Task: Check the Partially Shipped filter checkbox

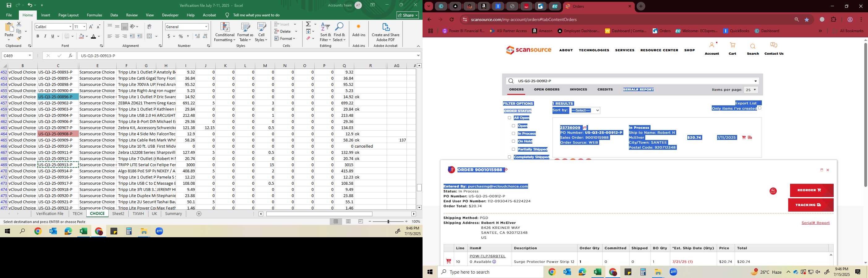Action: tap(513, 149)
